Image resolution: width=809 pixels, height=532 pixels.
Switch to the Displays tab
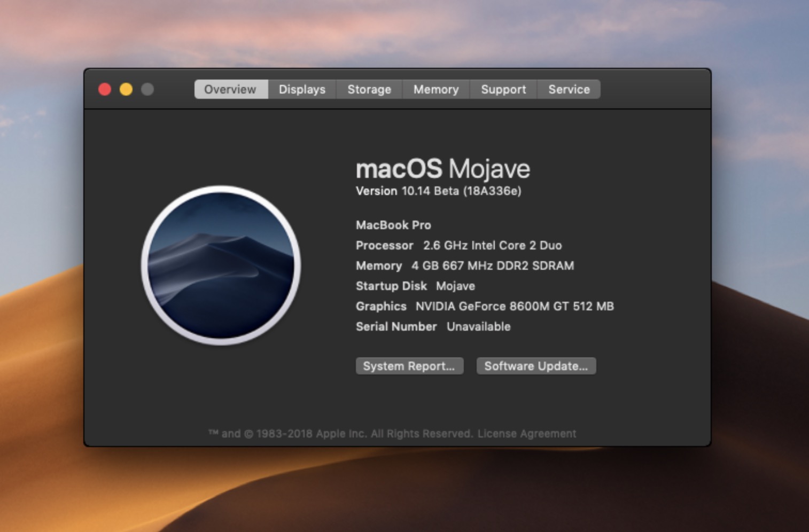[x=301, y=89]
